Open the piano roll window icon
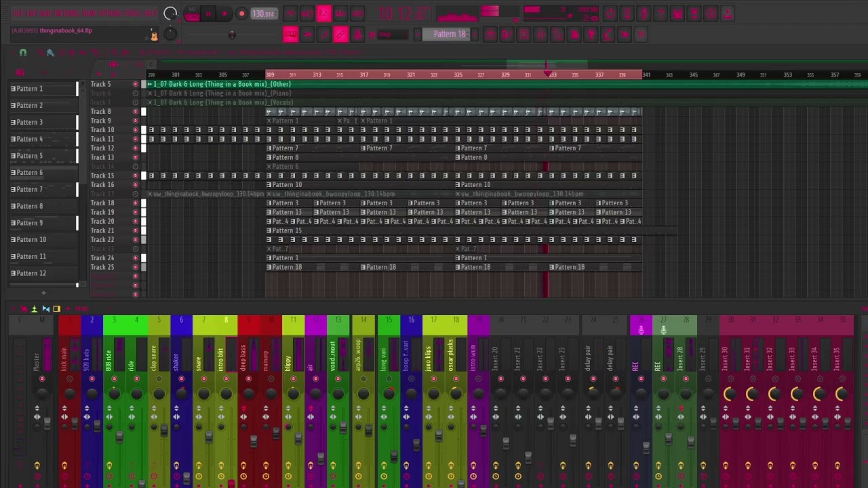 coord(507,34)
